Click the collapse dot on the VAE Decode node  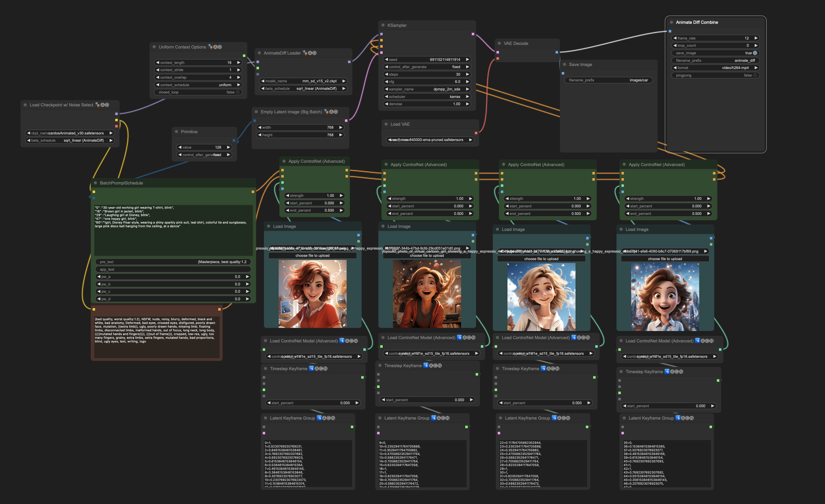499,43
